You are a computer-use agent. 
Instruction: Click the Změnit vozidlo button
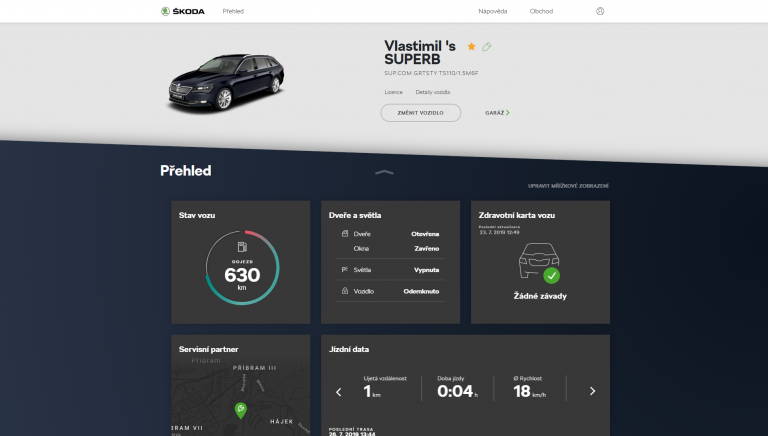pyautogui.click(x=421, y=113)
